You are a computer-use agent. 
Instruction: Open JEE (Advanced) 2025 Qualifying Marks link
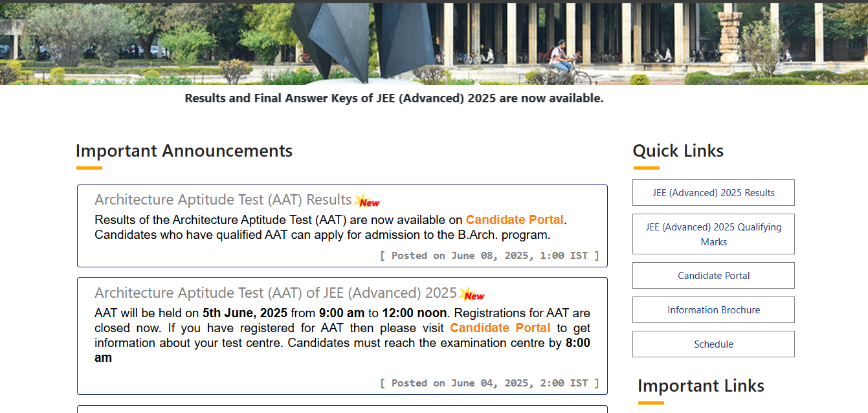713,234
